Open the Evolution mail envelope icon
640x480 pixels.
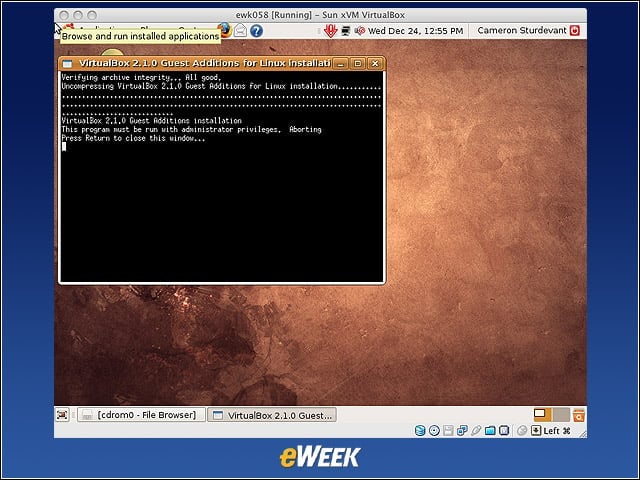pyautogui.click(x=240, y=31)
